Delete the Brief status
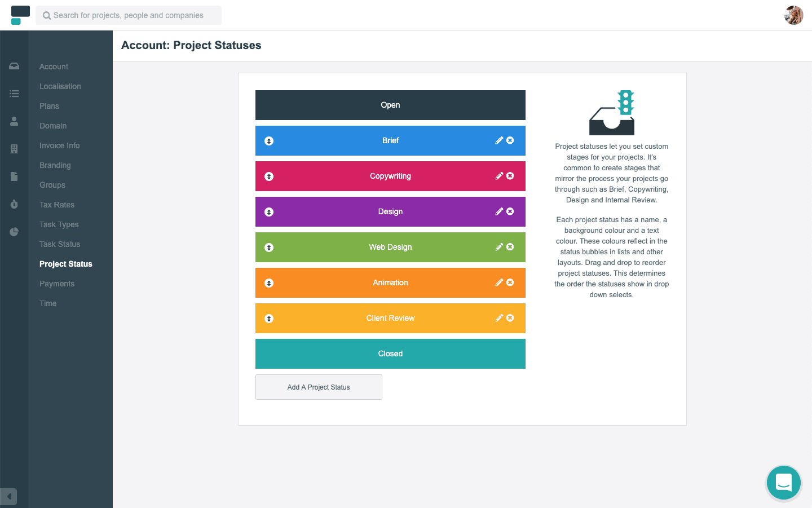Screen dimensions: 812x508 click(x=510, y=140)
